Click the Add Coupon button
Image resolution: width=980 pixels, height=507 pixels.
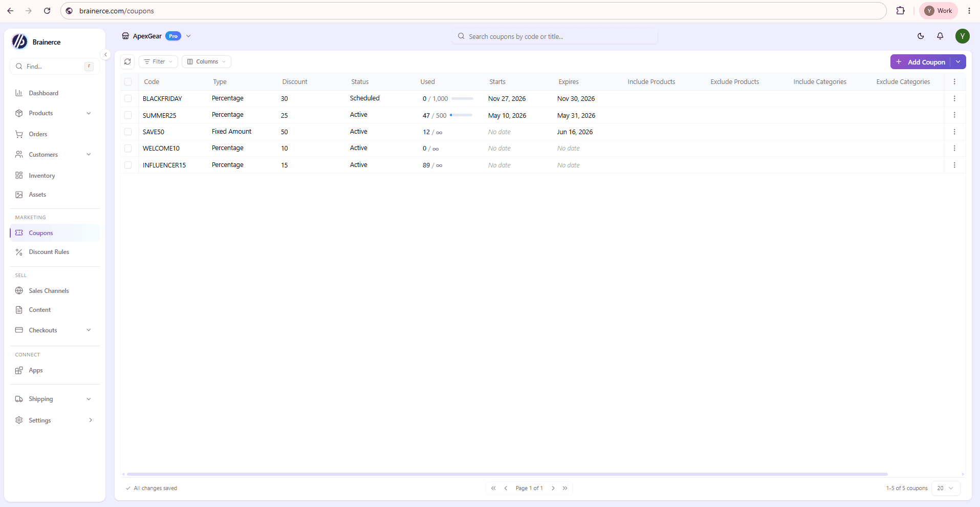click(921, 62)
